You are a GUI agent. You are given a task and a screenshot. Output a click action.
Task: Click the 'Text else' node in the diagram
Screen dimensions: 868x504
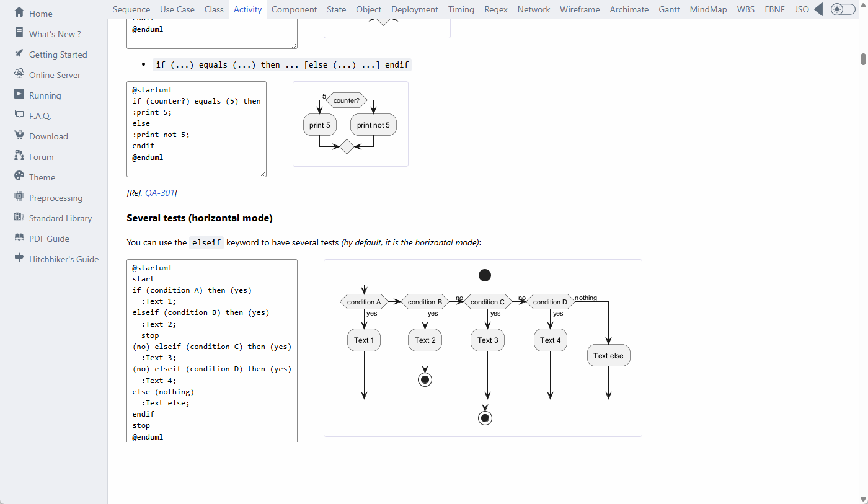pyautogui.click(x=609, y=356)
